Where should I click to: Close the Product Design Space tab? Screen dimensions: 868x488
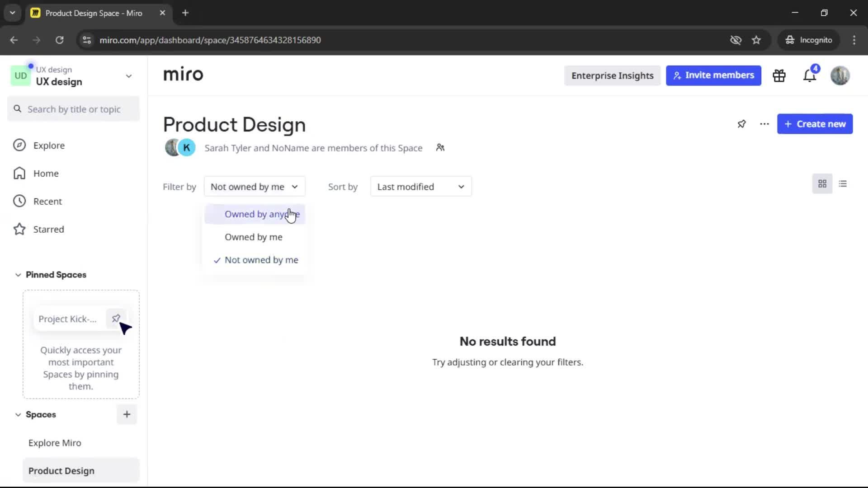click(x=162, y=13)
